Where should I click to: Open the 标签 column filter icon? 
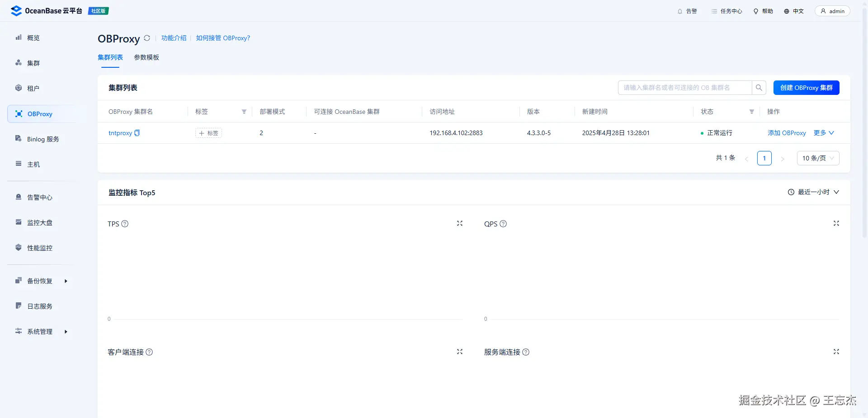(x=244, y=112)
